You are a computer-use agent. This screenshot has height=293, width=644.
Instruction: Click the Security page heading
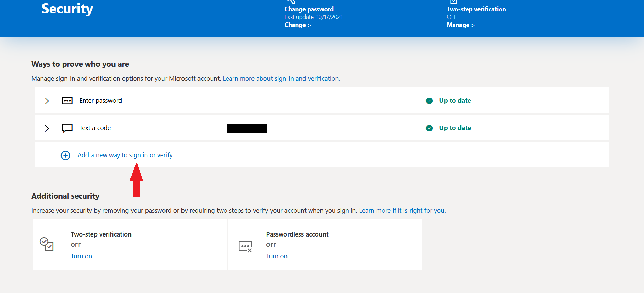67,9
